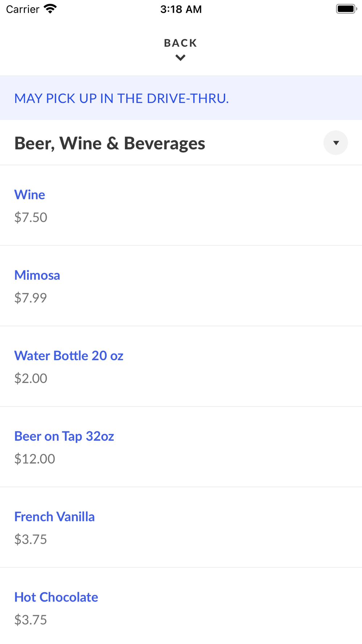Select Beer on Tap 32oz

coord(64,436)
